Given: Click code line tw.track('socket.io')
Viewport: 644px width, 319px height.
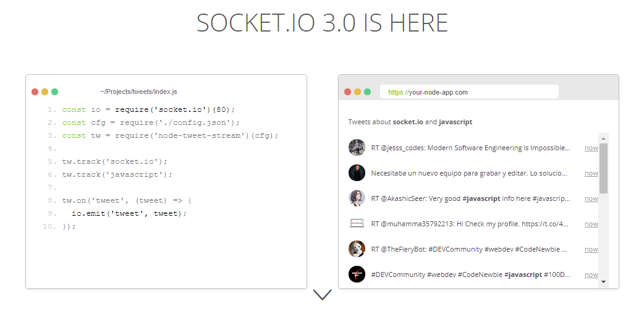Looking at the screenshot, I should click(x=115, y=161).
